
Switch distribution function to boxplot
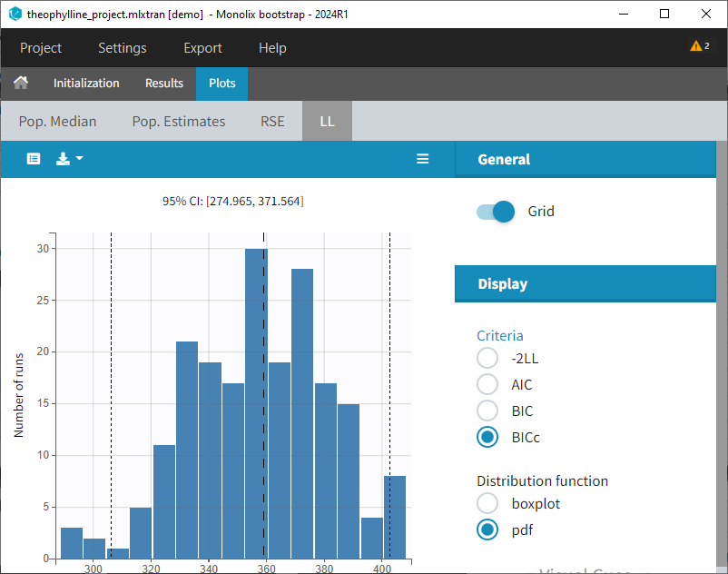tap(487, 504)
